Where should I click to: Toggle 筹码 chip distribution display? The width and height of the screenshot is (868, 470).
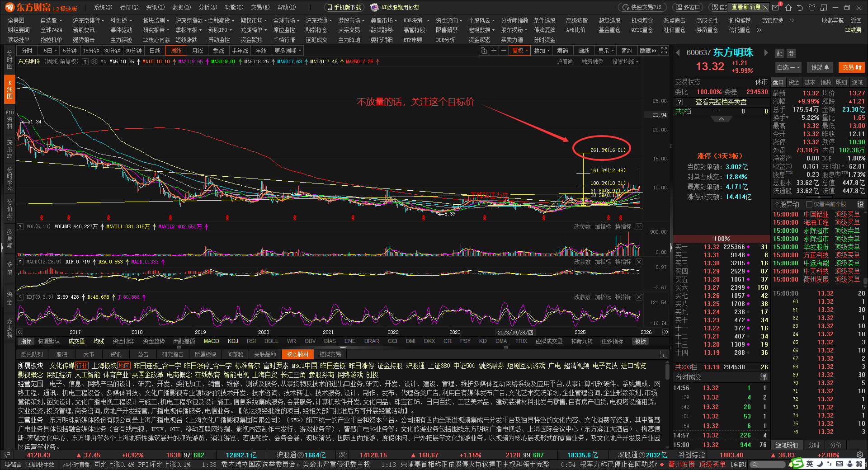562,51
